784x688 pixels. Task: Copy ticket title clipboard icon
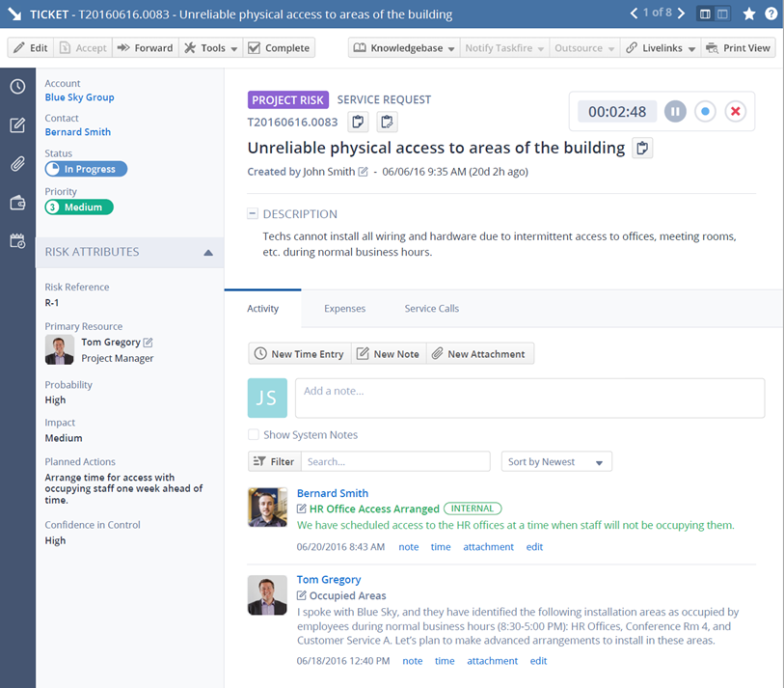tap(642, 148)
